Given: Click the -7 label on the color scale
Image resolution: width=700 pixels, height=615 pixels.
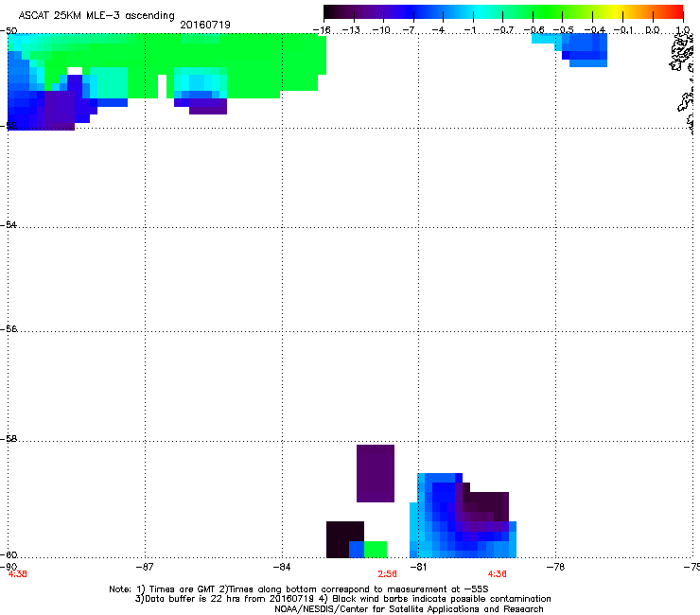Looking at the screenshot, I should pos(411,30).
